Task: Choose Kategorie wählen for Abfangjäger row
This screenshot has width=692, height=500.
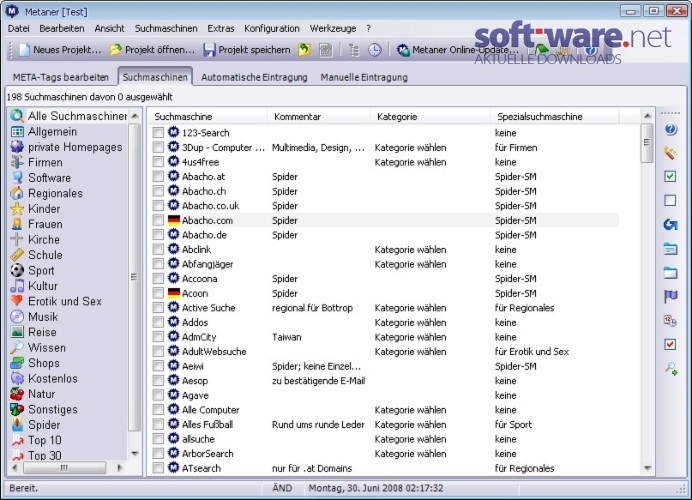Action: coord(410,264)
